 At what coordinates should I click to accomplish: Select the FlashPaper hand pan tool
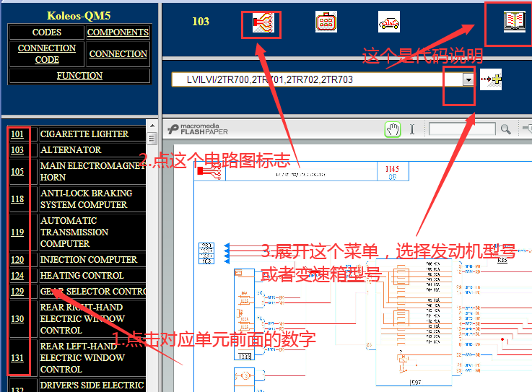393,129
